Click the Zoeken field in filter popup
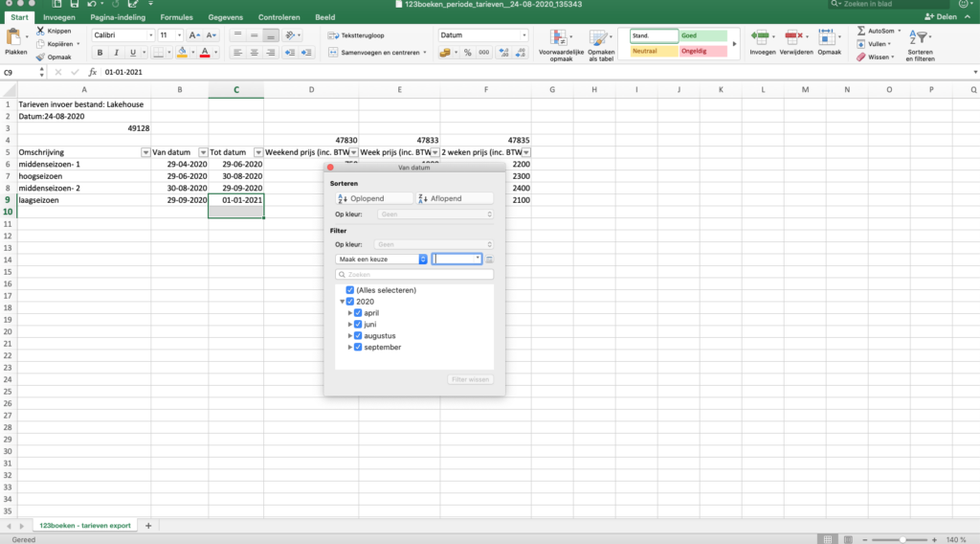Screen dimensions: 980x544 pyautogui.click(x=414, y=275)
